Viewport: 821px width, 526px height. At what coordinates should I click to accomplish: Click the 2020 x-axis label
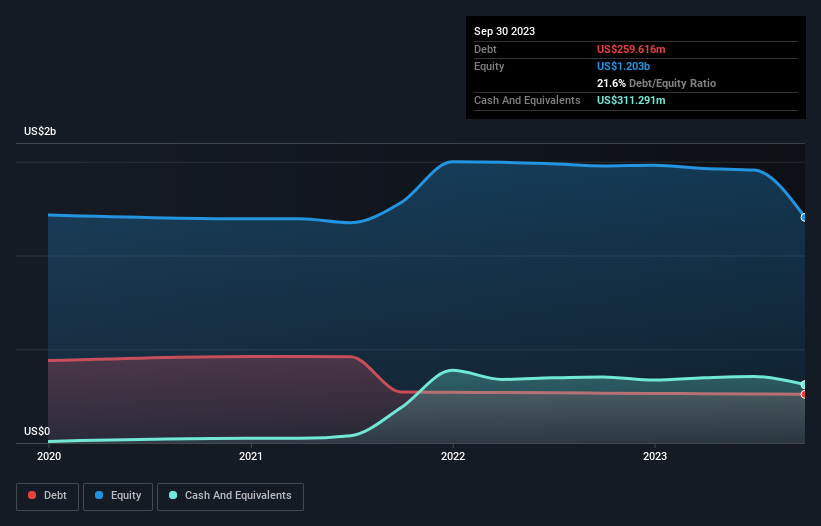[x=49, y=456]
